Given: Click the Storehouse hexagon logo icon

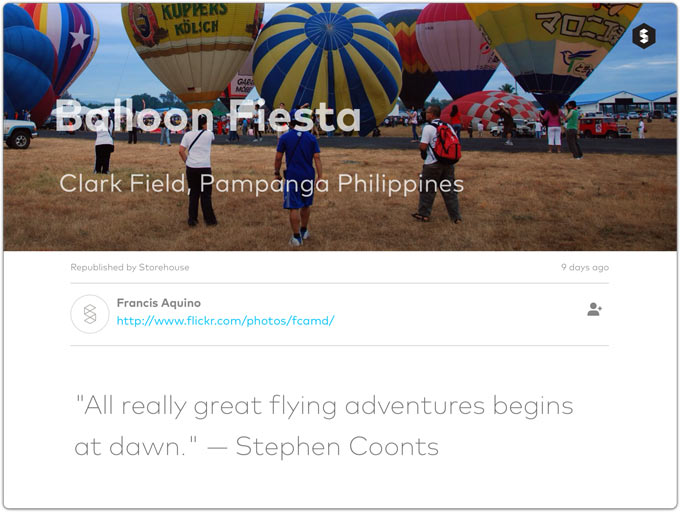Looking at the screenshot, I should point(644,36).
